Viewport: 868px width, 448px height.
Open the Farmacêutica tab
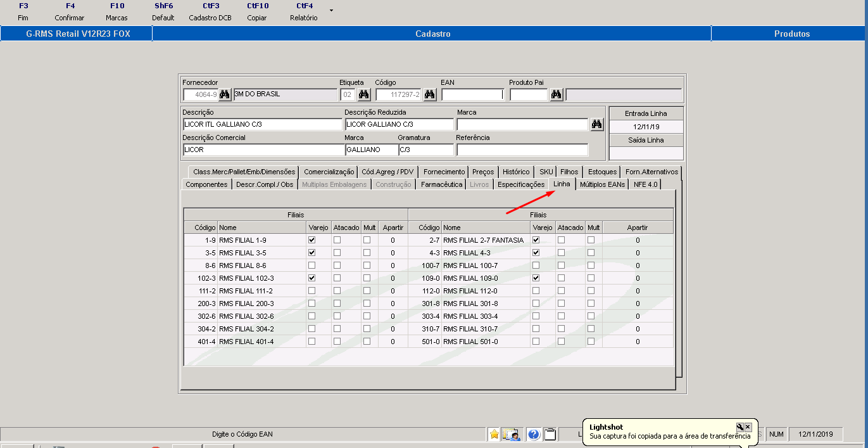[x=441, y=184]
